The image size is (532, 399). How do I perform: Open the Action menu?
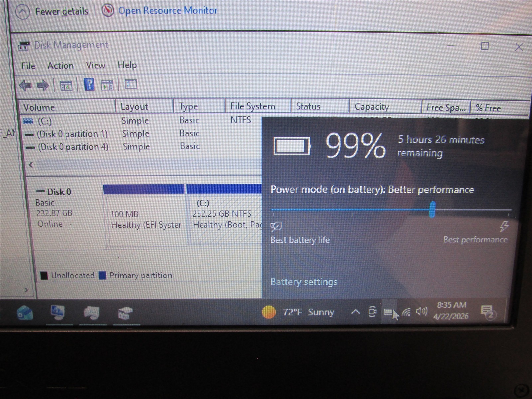click(x=61, y=66)
